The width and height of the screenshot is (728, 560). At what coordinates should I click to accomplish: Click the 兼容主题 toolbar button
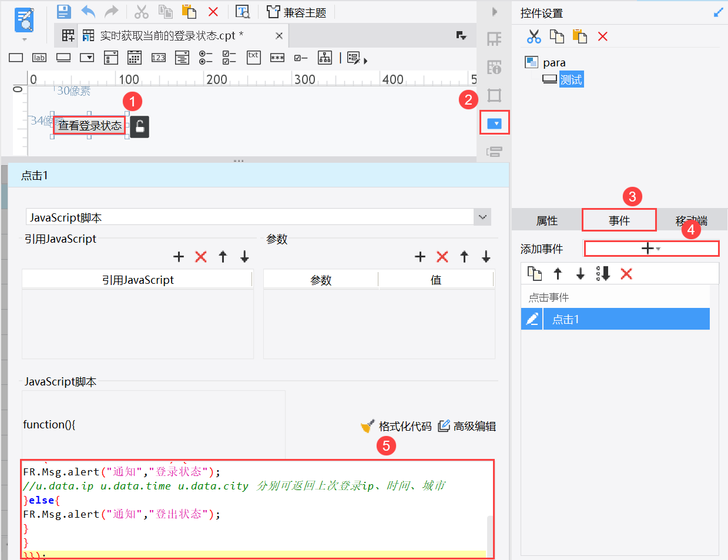(306, 12)
